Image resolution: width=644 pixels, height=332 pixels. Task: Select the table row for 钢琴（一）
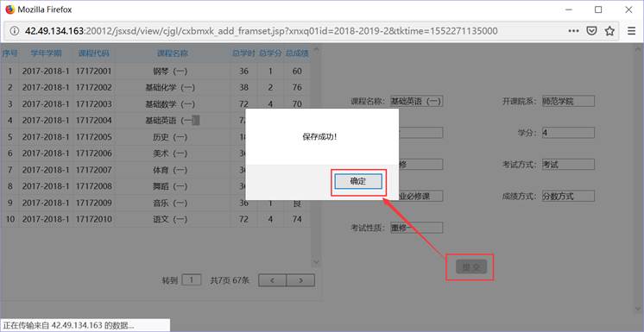(155, 71)
